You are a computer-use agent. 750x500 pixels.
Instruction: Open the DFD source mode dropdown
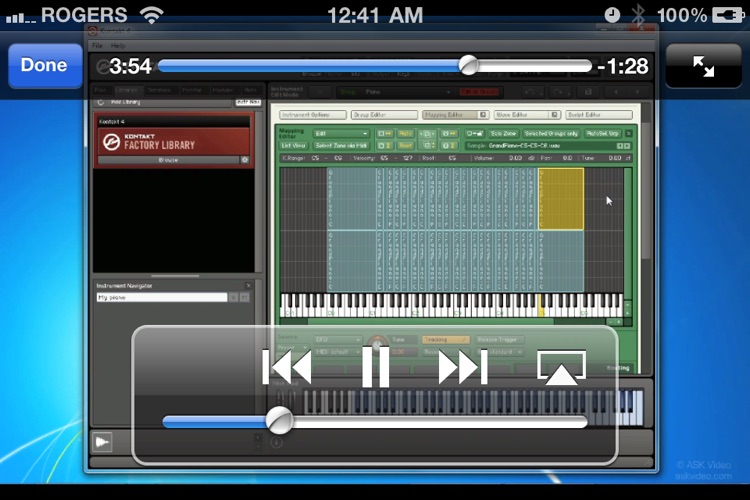[x=337, y=339]
